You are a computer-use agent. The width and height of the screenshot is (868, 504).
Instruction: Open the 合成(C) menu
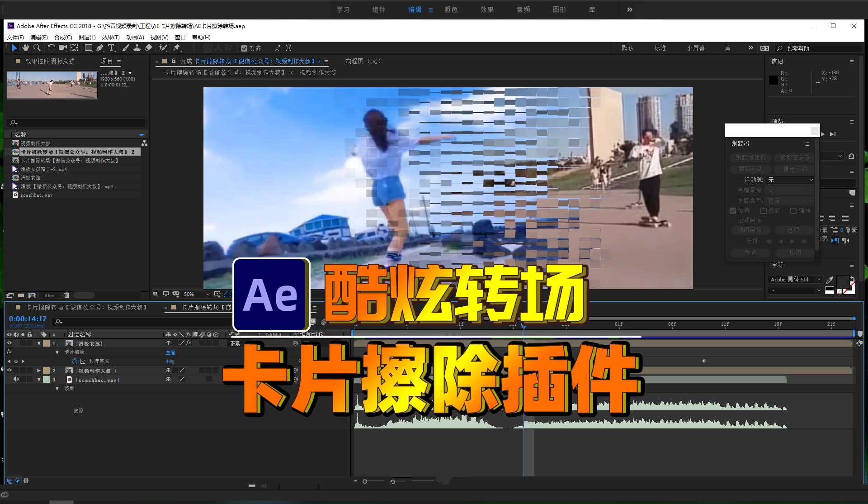(63, 38)
